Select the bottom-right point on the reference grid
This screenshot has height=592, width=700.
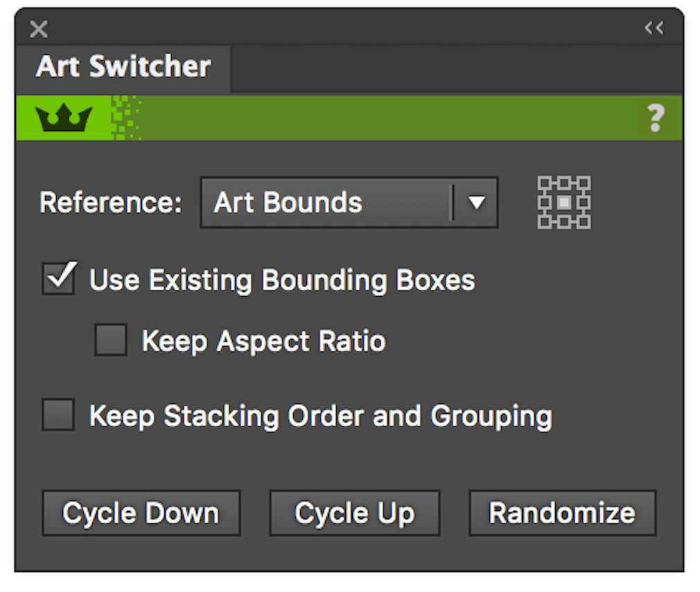tap(584, 223)
